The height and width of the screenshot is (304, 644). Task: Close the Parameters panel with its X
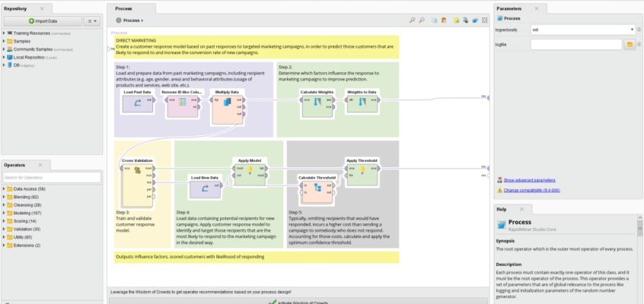[x=537, y=8]
